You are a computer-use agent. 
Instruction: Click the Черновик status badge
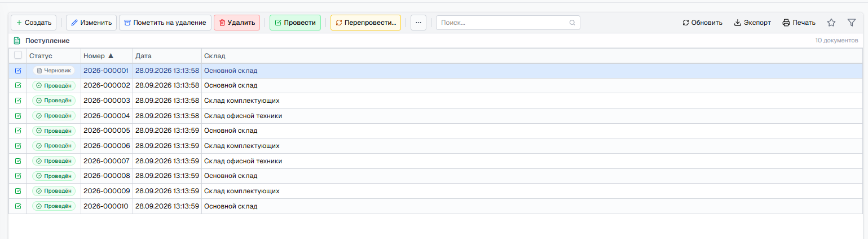(54, 71)
